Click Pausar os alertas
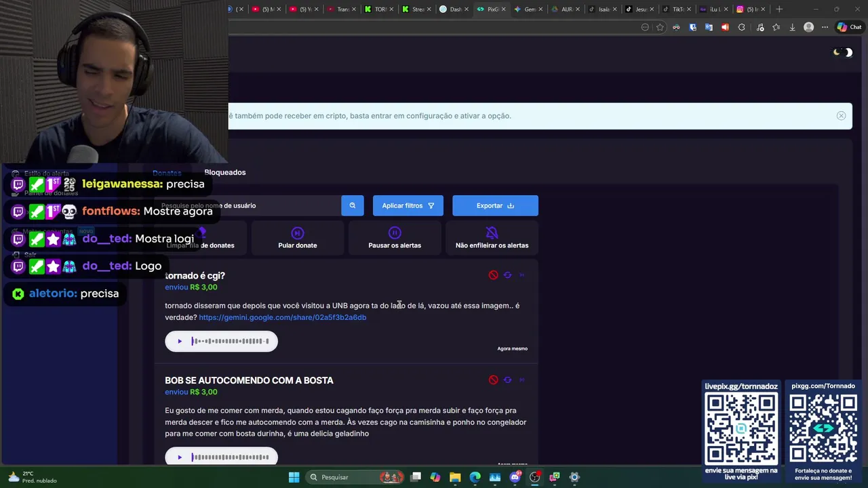The image size is (868, 488). tap(395, 239)
